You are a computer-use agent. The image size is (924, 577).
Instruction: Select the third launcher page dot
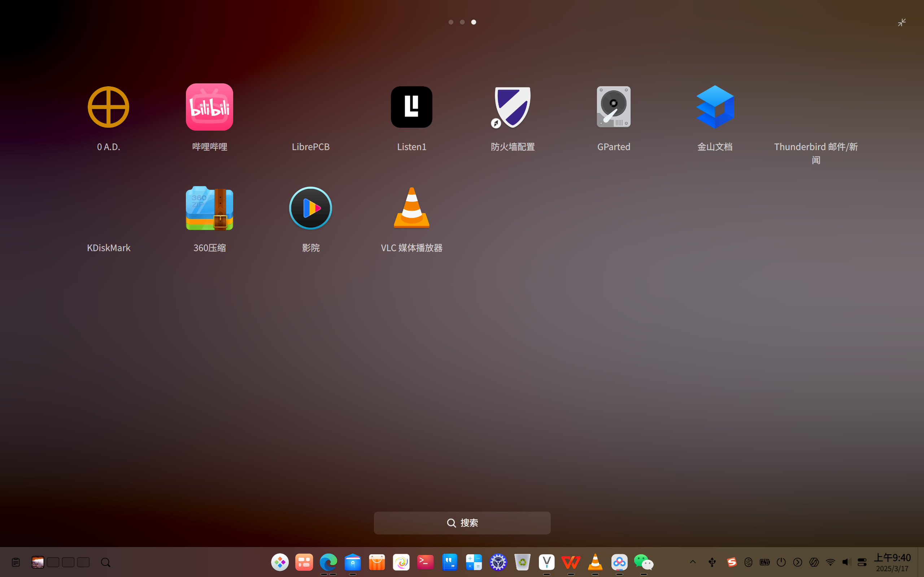point(474,22)
